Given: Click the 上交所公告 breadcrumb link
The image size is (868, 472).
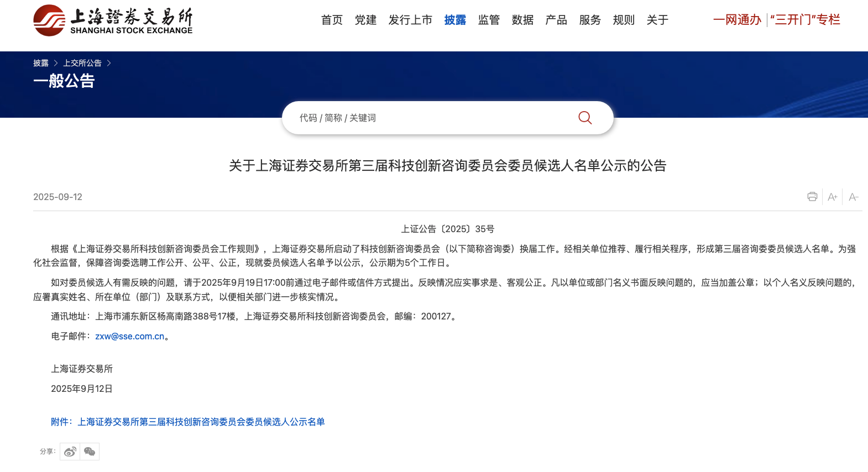Looking at the screenshot, I should click(82, 63).
